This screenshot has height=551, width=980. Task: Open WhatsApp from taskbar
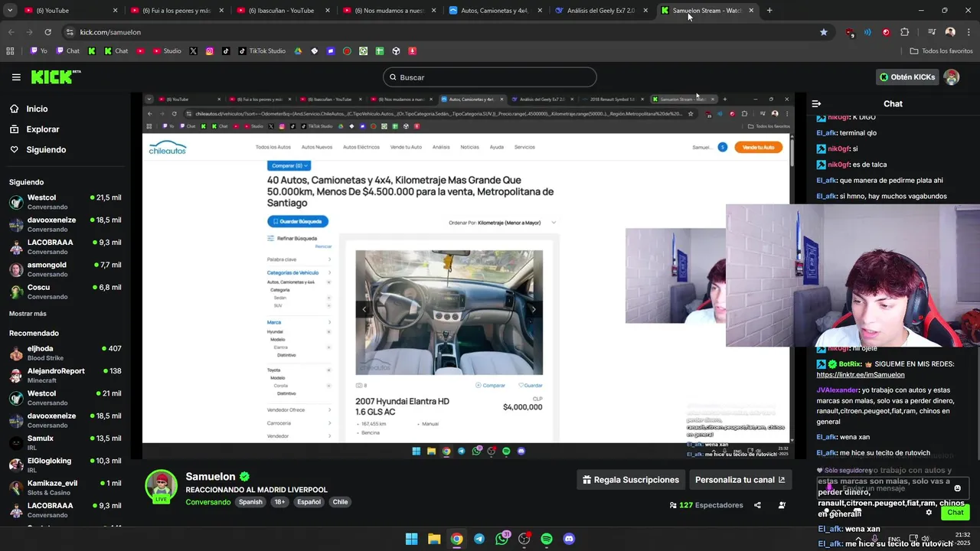501,539
